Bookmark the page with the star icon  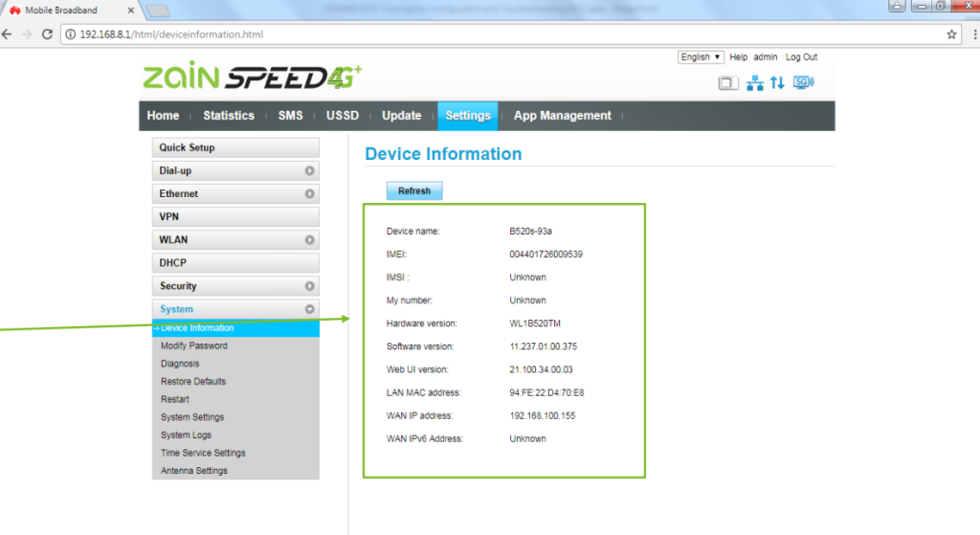click(x=951, y=34)
